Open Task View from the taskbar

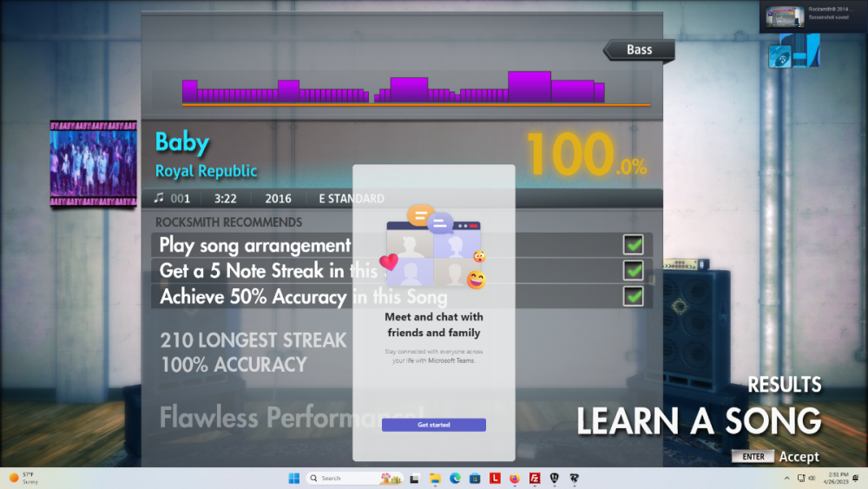[415, 479]
